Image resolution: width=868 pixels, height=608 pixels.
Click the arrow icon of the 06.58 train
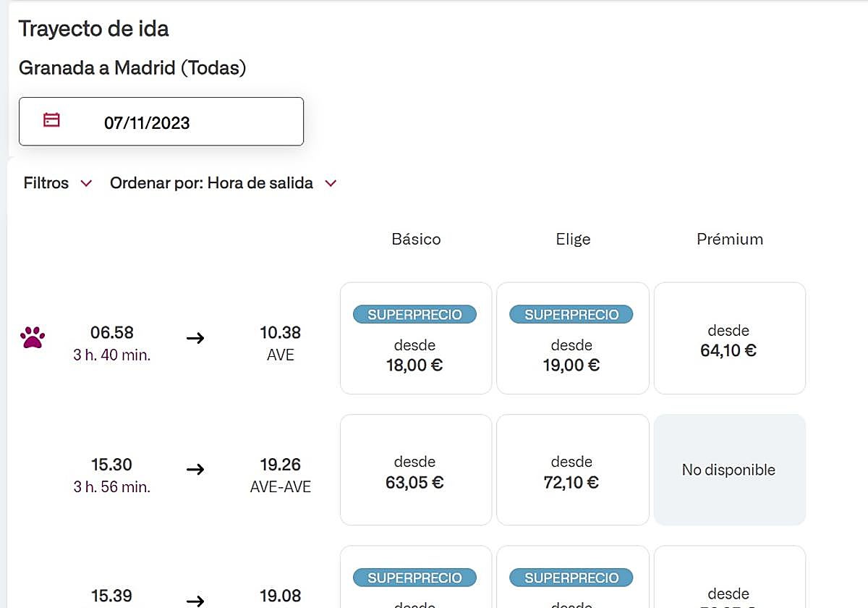tap(195, 338)
